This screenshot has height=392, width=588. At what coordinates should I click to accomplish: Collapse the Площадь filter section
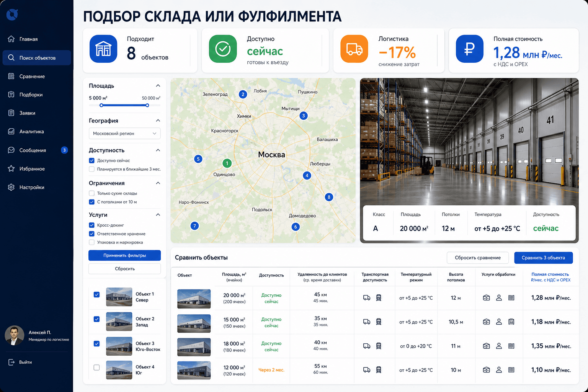[x=158, y=86]
